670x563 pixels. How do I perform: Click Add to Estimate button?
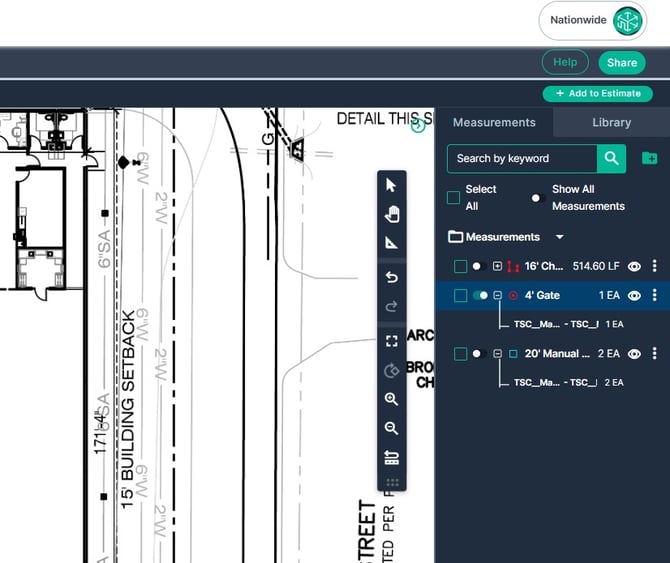598,94
